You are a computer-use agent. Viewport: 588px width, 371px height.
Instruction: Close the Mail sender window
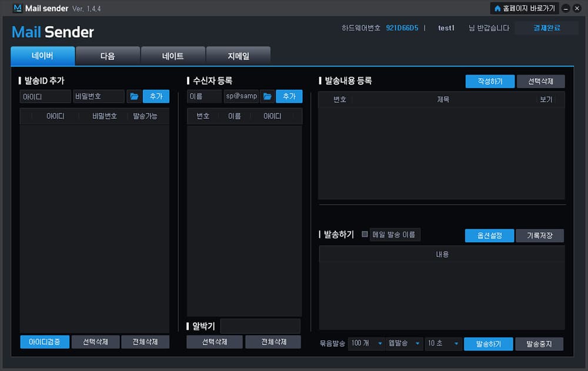click(577, 8)
